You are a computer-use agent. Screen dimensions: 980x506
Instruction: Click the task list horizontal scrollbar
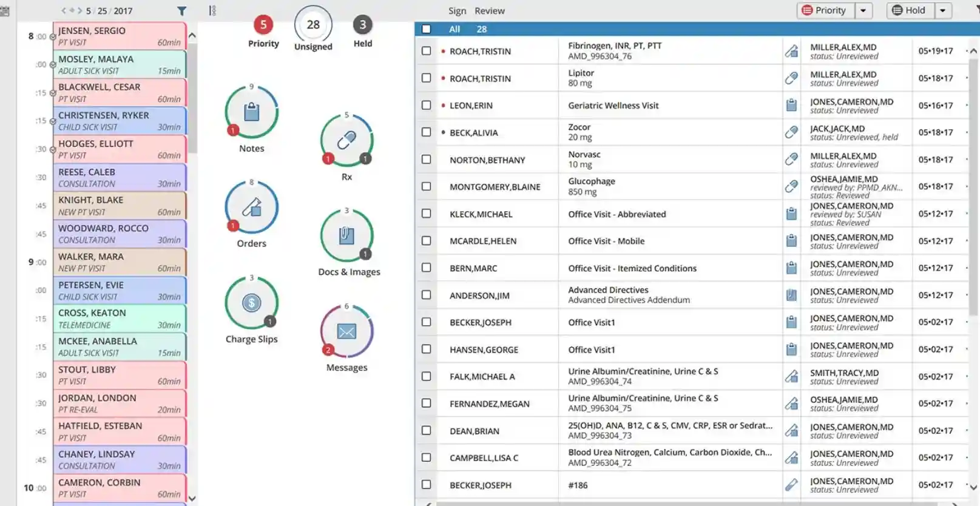pos(692,504)
